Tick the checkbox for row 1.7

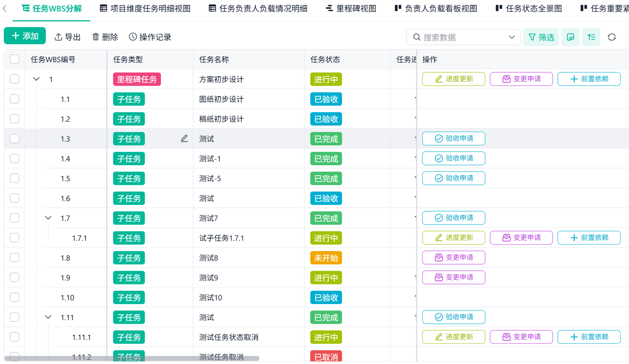pos(14,218)
